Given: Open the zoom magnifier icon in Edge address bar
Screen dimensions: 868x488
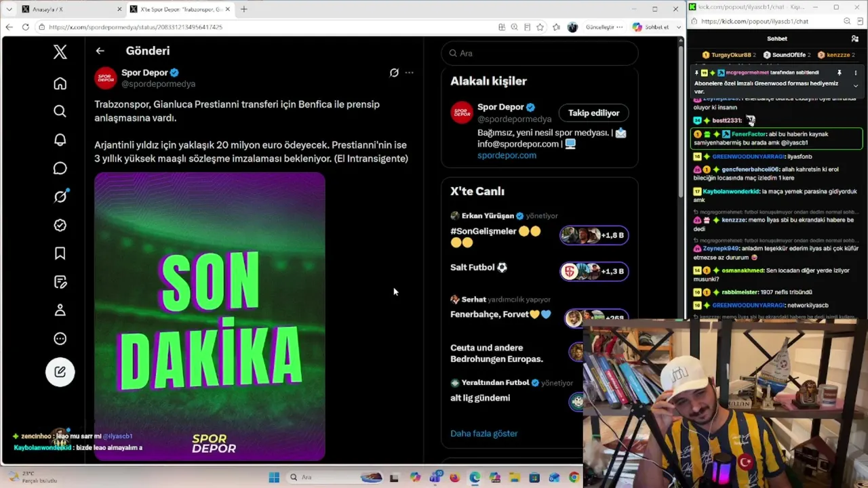Looking at the screenshot, I should tap(515, 27).
